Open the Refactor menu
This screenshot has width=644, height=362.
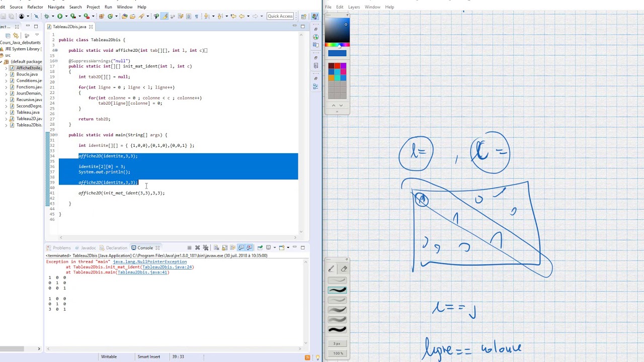pyautogui.click(x=35, y=7)
